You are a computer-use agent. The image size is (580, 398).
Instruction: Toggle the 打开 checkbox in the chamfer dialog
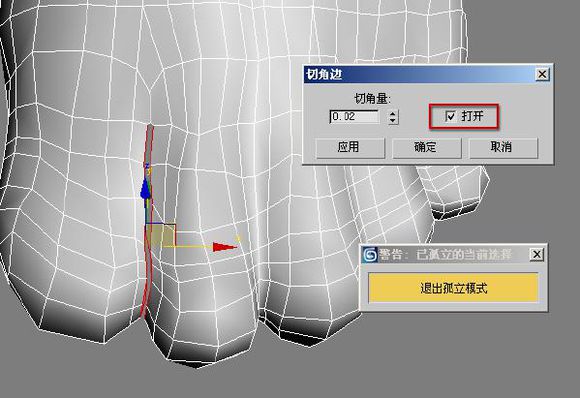click(x=450, y=116)
